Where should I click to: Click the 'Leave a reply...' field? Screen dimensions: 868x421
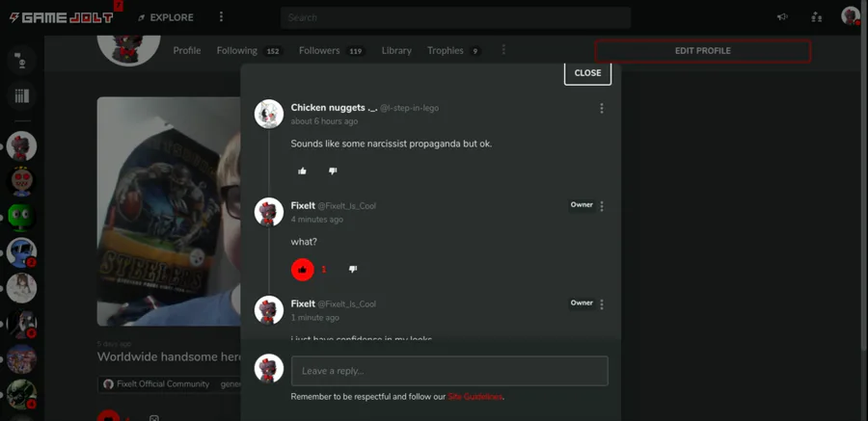(x=449, y=371)
